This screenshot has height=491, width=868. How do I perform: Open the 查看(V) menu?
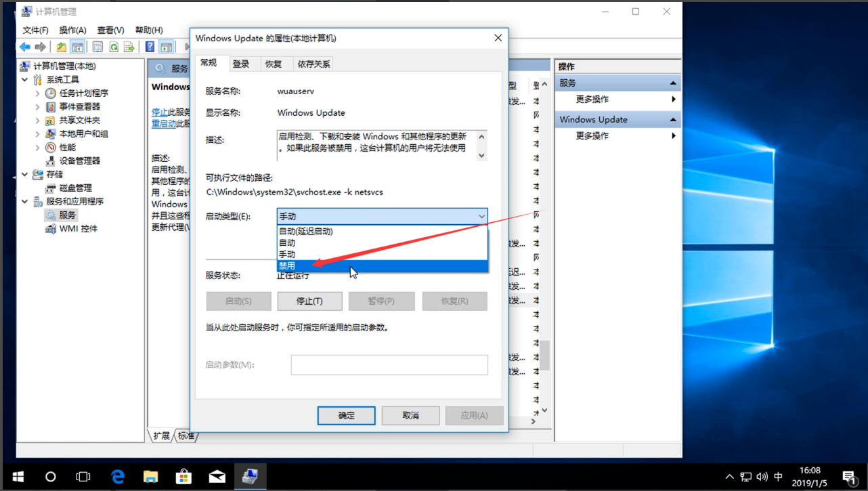point(110,30)
